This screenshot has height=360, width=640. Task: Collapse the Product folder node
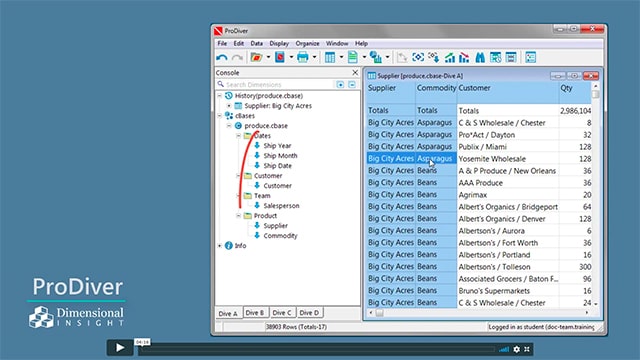pyautogui.click(x=238, y=216)
